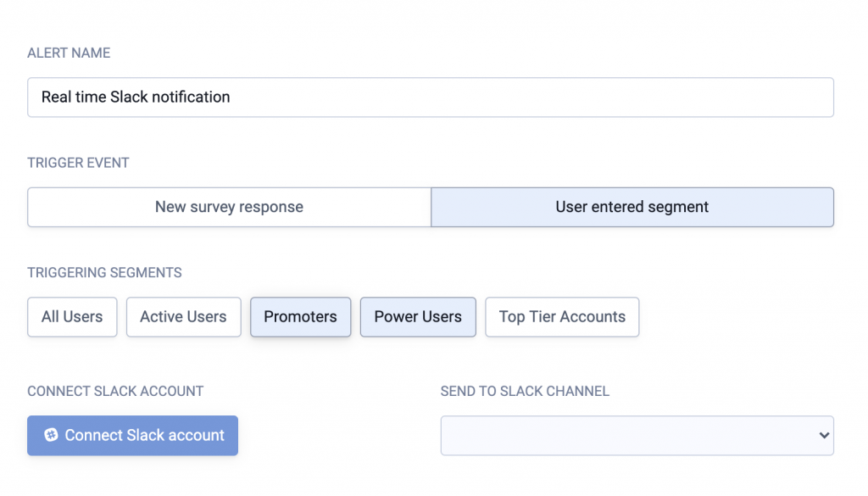868x496 pixels.
Task: Click the Slack logo icon on the connect button
Action: coord(51,435)
